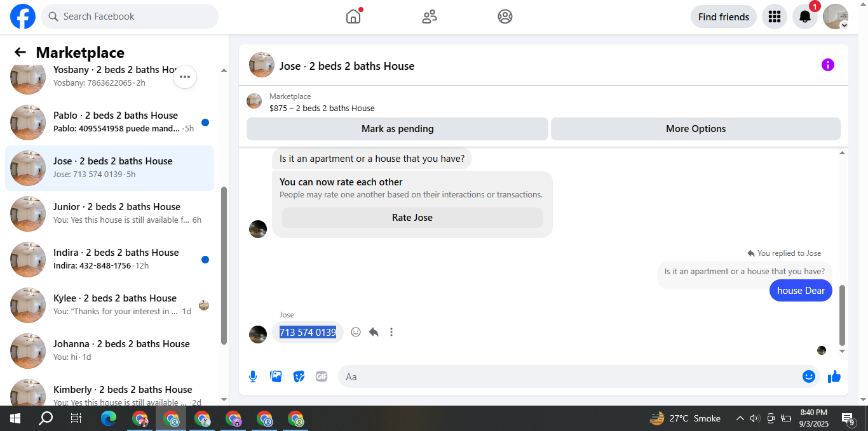Open Junior's 2 beds 2 baths conversation
Screen dimensions: 868x431
tap(109, 213)
